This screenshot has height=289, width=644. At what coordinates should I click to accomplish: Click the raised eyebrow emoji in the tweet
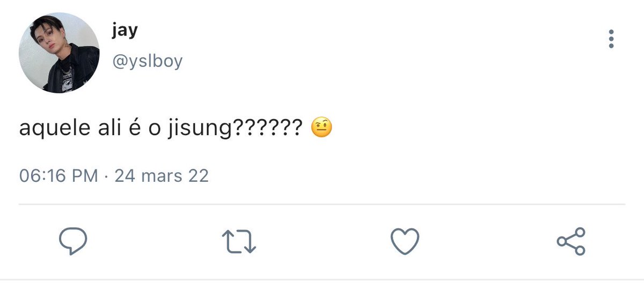click(322, 129)
